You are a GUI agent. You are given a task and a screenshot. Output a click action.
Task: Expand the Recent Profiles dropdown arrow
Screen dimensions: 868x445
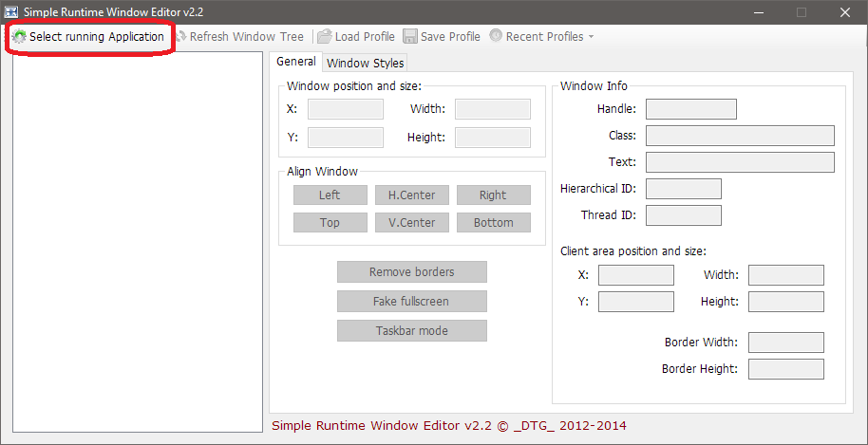click(x=592, y=37)
